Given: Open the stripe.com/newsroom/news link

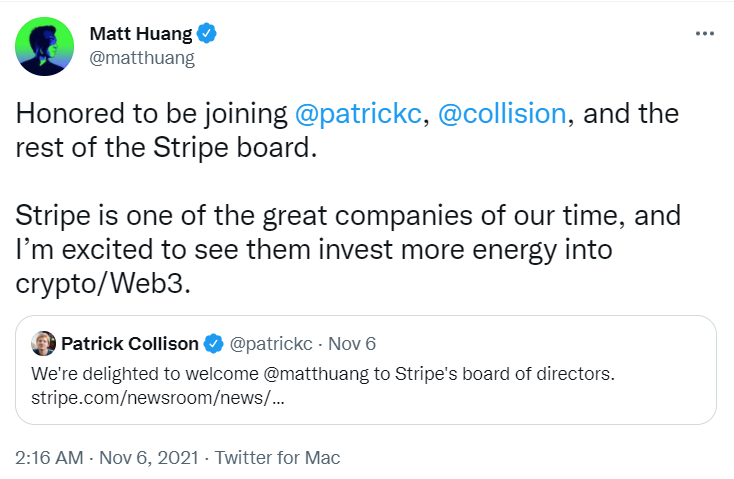Looking at the screenshot, I should 158,398.
